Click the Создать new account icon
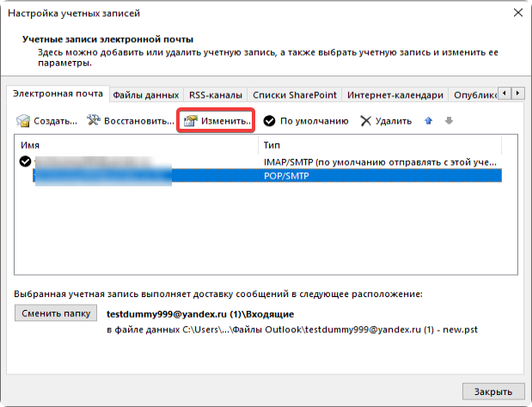The height and width of the screenshot is (407, 532). pos(25,121)
